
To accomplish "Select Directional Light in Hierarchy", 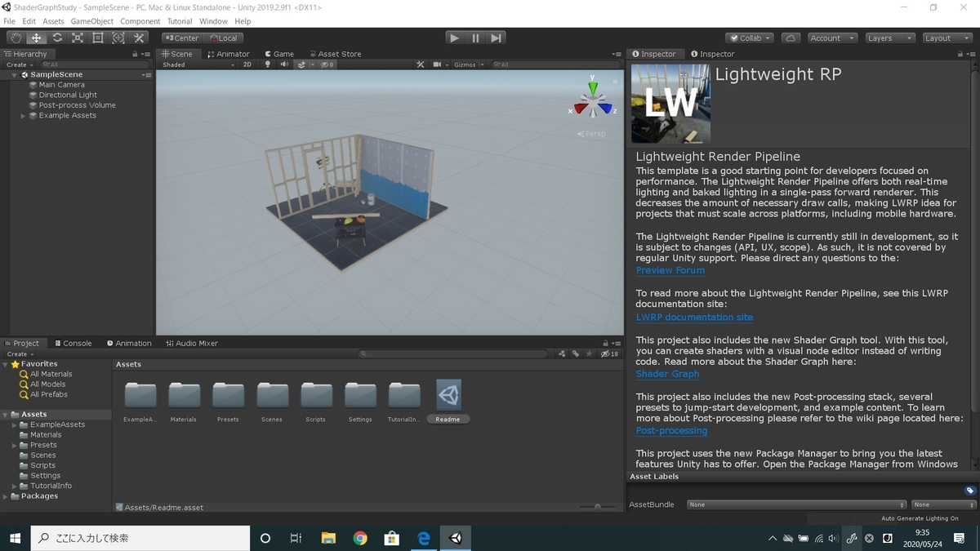I will pos(68,95).
